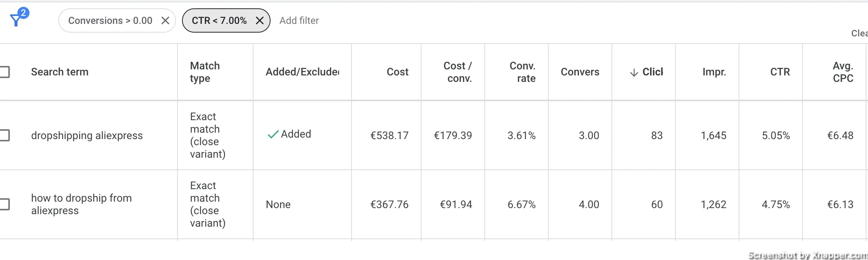868x260 pixels.
Task: Toggle the select-all checkbox in header
Action: tap(4, 72)
